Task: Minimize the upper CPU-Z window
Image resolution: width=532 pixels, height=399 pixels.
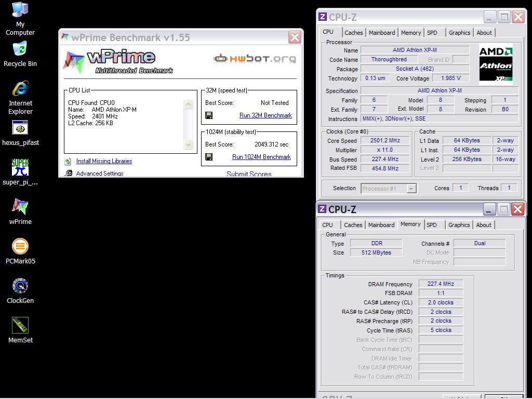Action: (x=489, y=17)
